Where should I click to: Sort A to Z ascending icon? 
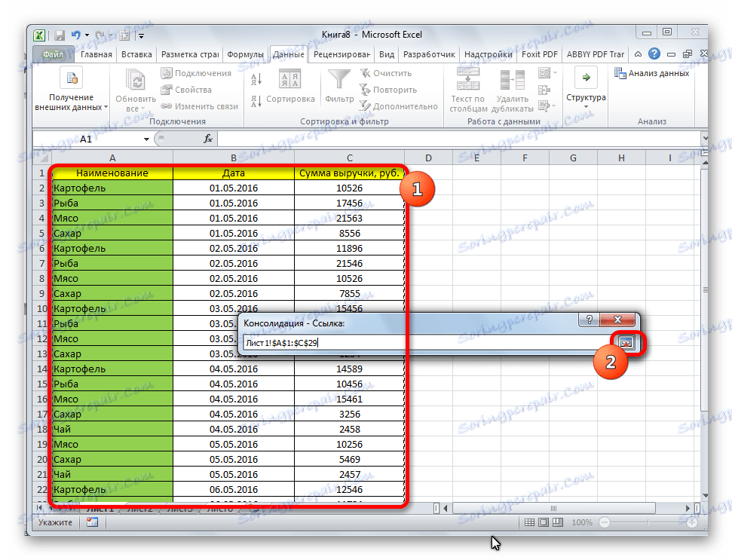click(256, 79)
